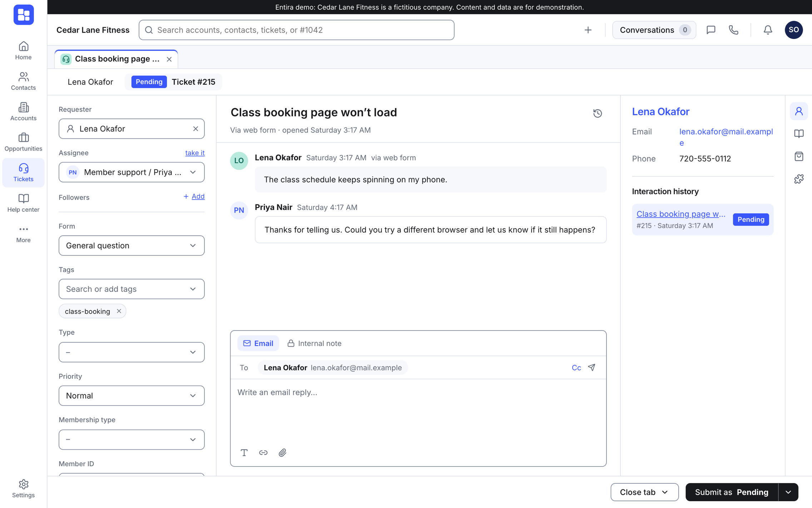This screenshot has height=508, width=812.
Task: Insert a link via composer link icon
Action: (x=263, y=453)
